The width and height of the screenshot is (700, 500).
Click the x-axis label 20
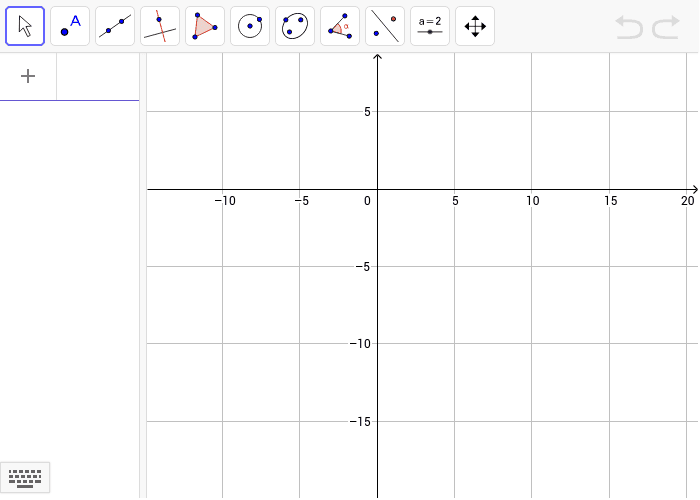click(688, 201)
